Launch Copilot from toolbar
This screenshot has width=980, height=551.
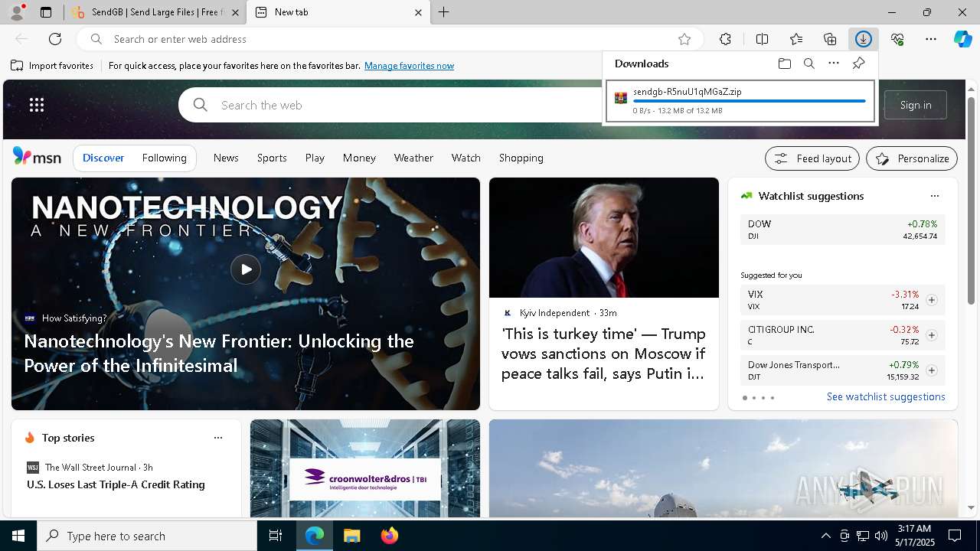point(962,39)
